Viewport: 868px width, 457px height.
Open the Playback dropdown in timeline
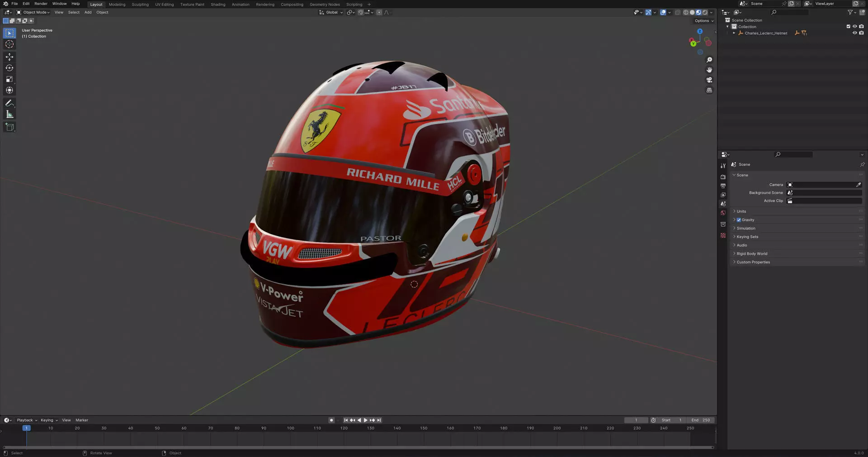(27, 420)
